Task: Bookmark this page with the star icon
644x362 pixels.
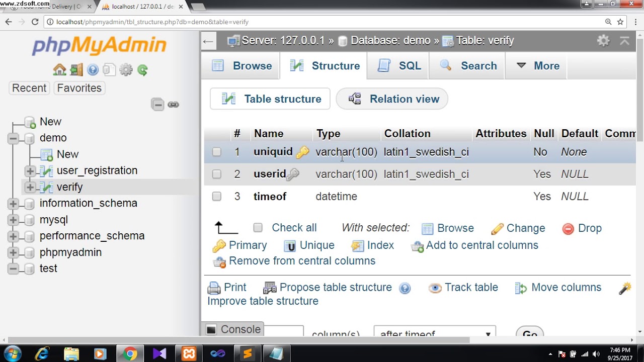Action: point(620,22)
